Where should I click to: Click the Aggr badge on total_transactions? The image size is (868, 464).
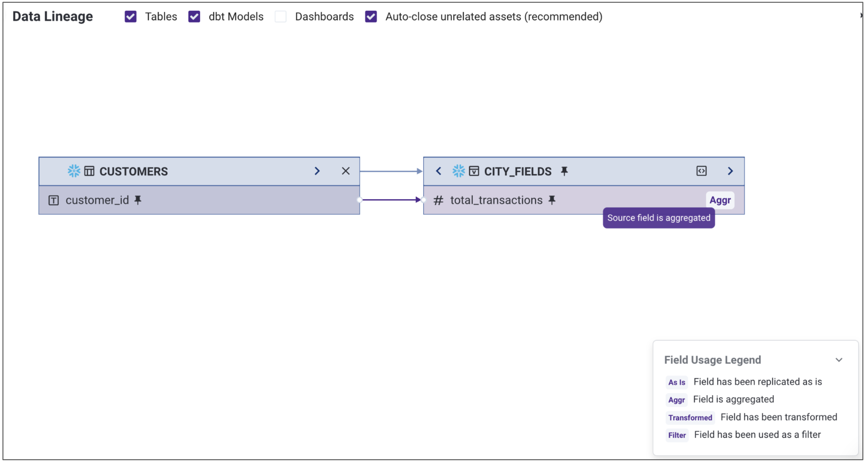(720, 200)
